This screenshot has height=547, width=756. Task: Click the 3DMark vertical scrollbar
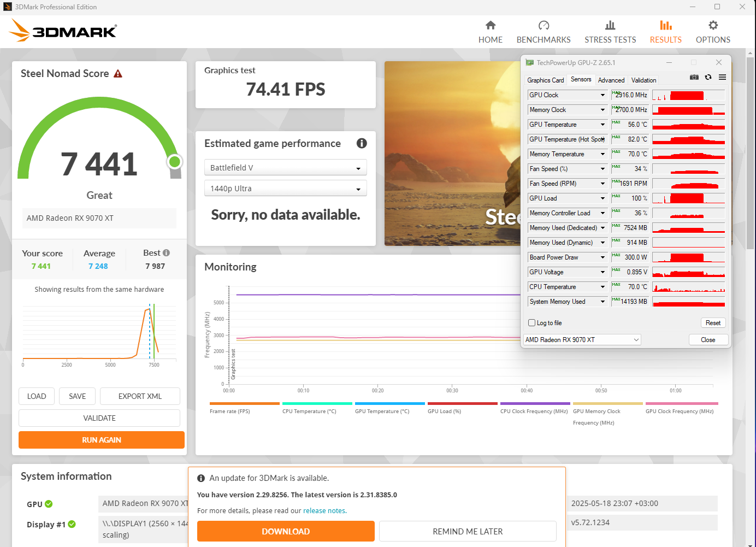point(751,153)
